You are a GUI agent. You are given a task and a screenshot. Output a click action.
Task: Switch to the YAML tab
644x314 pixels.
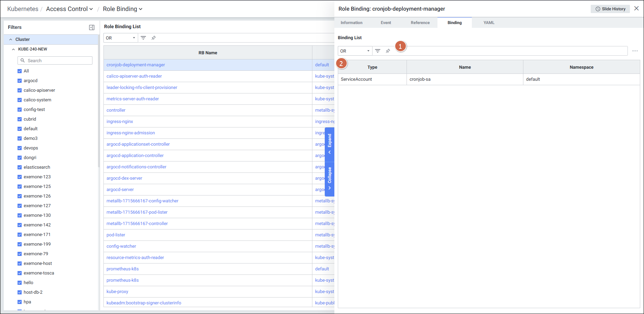489,23
